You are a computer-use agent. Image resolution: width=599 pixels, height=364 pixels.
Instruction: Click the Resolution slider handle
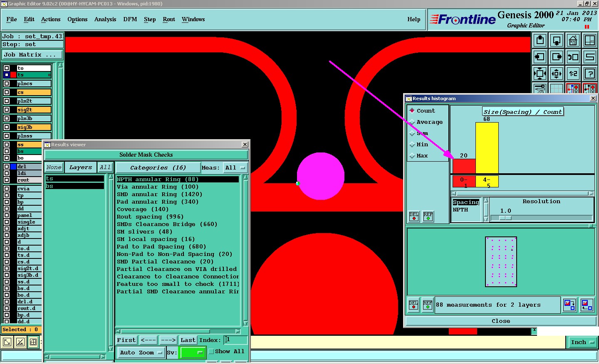505,218
